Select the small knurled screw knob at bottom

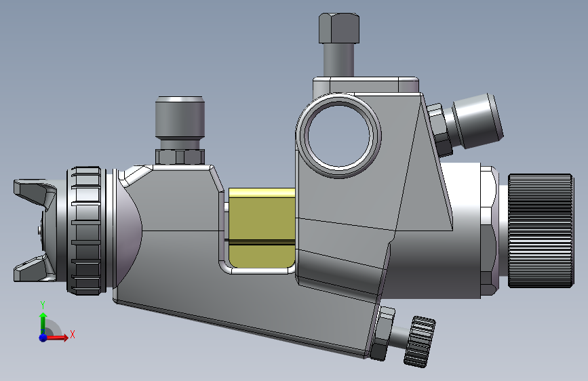click(420, 342)
